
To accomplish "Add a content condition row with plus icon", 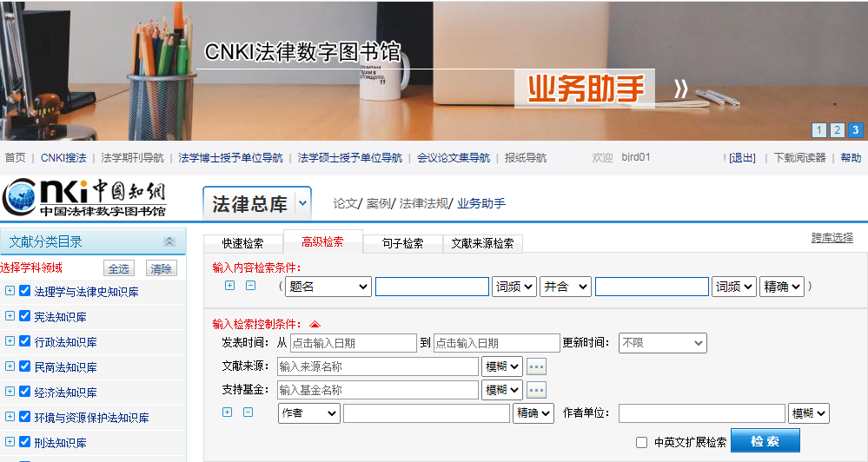I will pyautogui.click(x=229, y=286).
